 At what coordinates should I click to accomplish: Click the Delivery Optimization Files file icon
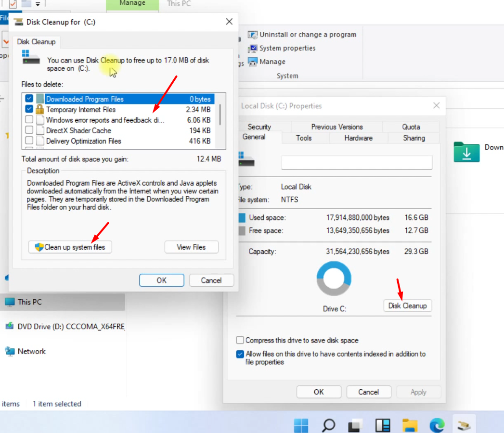(x=40, y=141)
